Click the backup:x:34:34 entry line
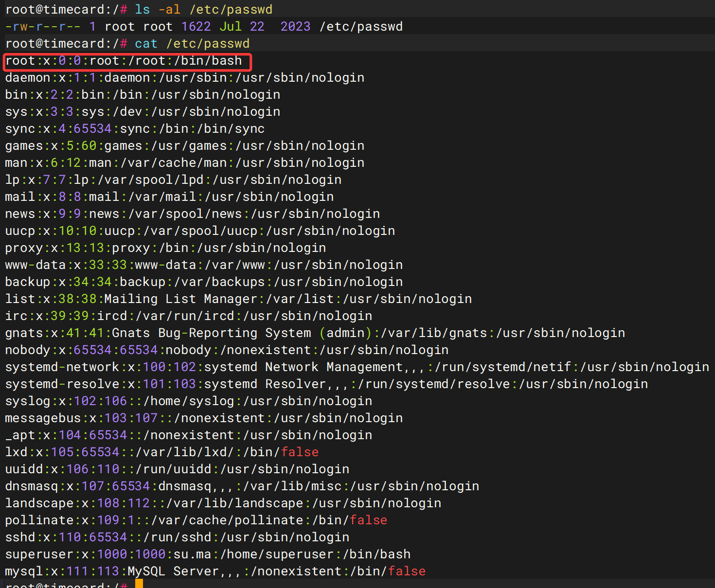715x588 pixels. (x=204, y=282)
